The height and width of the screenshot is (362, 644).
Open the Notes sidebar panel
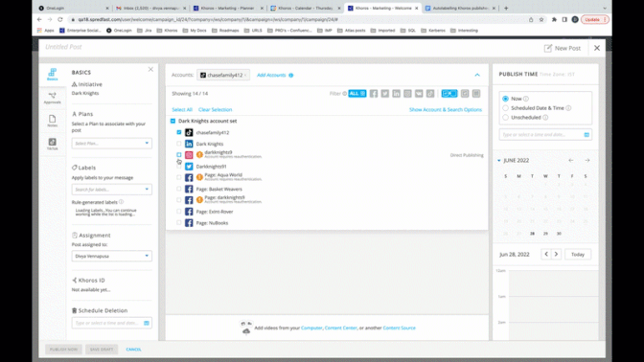(52, 121)
